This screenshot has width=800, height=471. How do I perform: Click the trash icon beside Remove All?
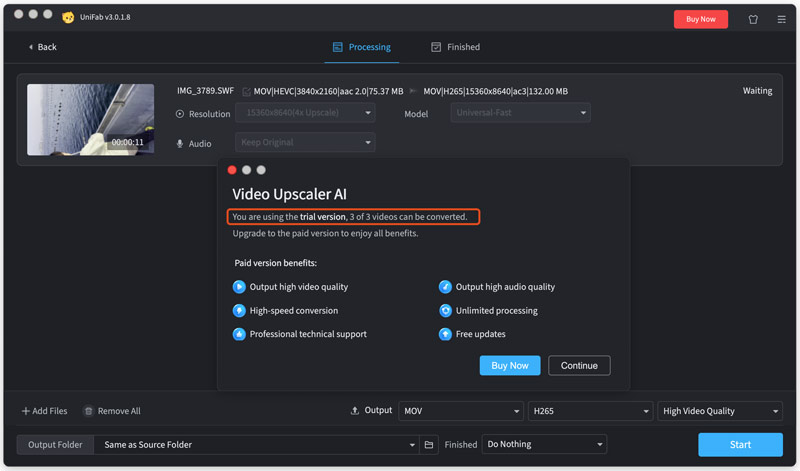89,411
